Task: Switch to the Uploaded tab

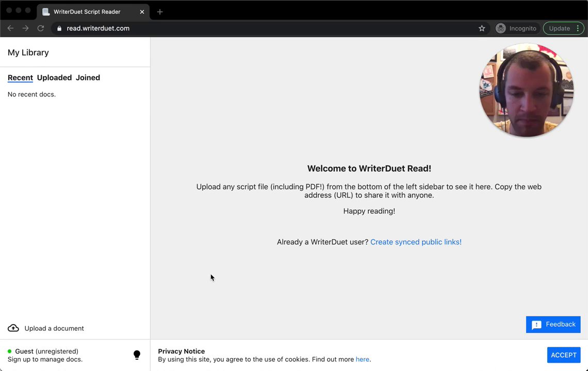Action: pos(54,78)
